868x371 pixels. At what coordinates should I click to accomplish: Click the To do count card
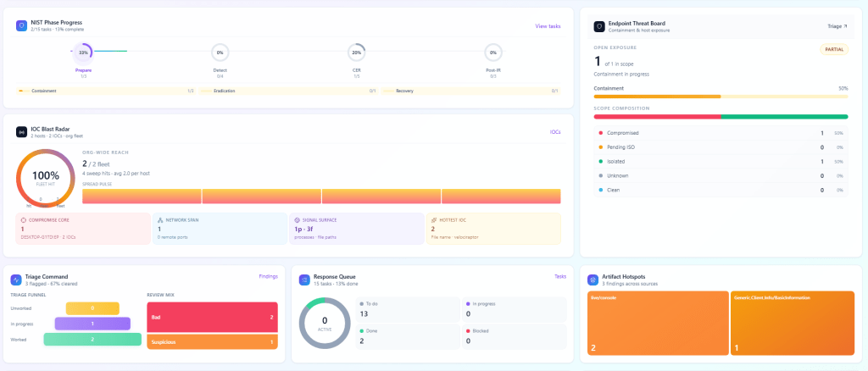tap(408, 309)
